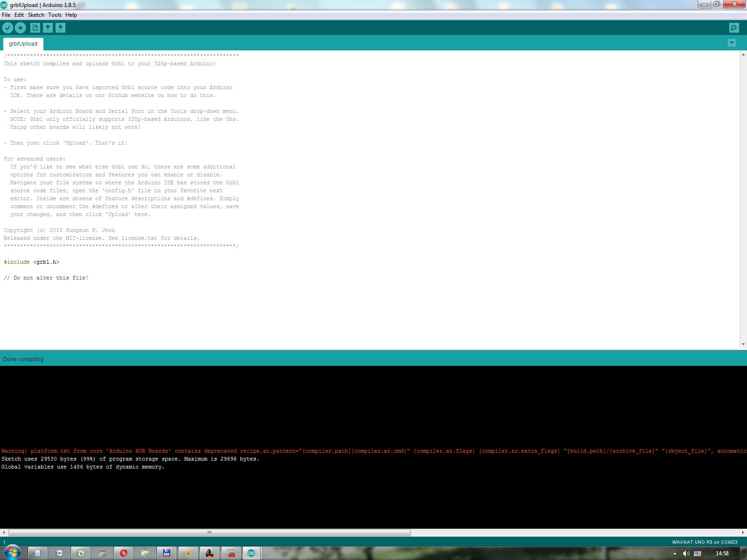Open Microsoft Word from the taskbar
The image size is (747, 560).
click(59, 553)
